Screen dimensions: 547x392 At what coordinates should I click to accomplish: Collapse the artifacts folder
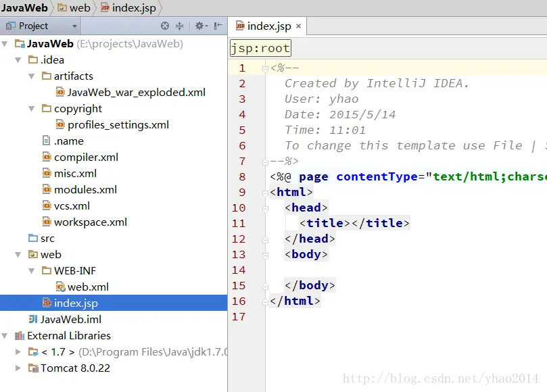[x=32, y=76]
